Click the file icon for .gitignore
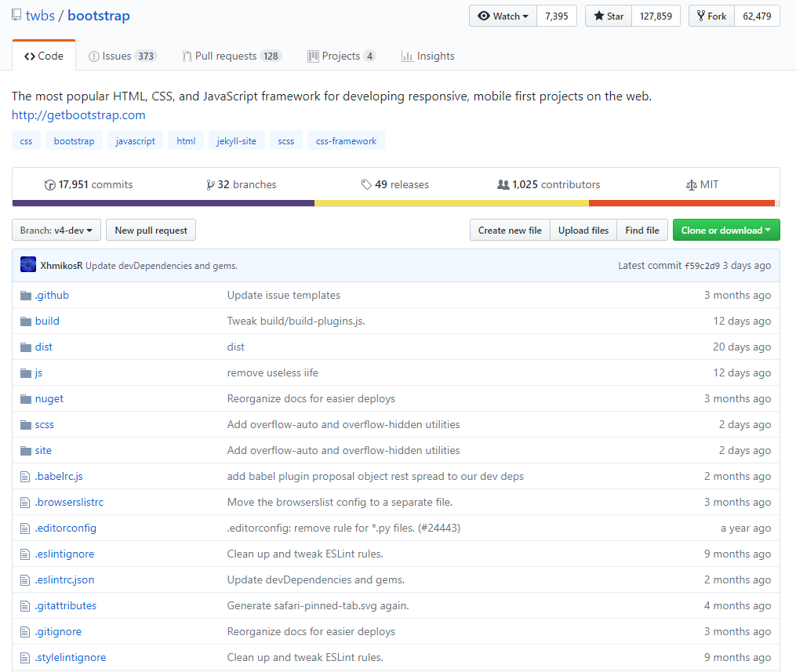Image resolution: width=796 pixels, height=672 pixels. tap(25, 632)
